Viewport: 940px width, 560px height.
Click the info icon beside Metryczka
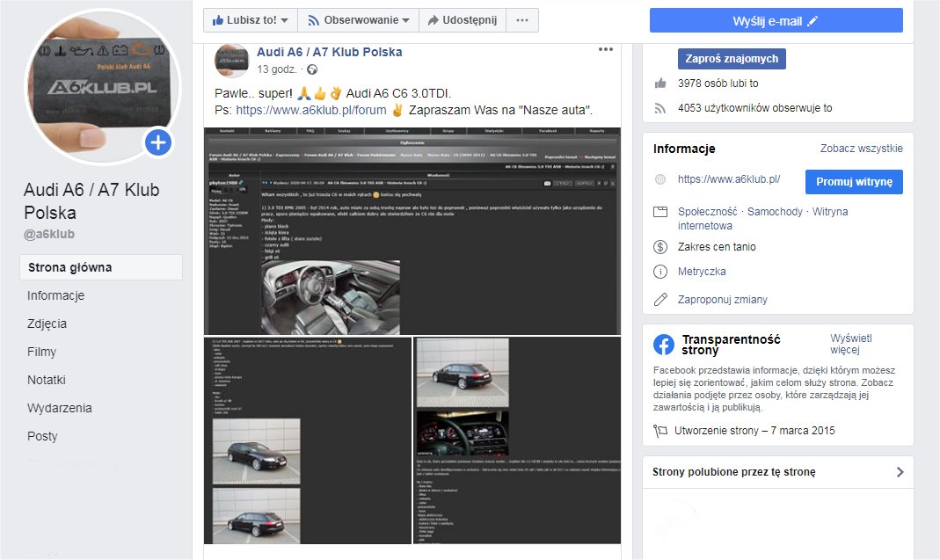[660, 272]
